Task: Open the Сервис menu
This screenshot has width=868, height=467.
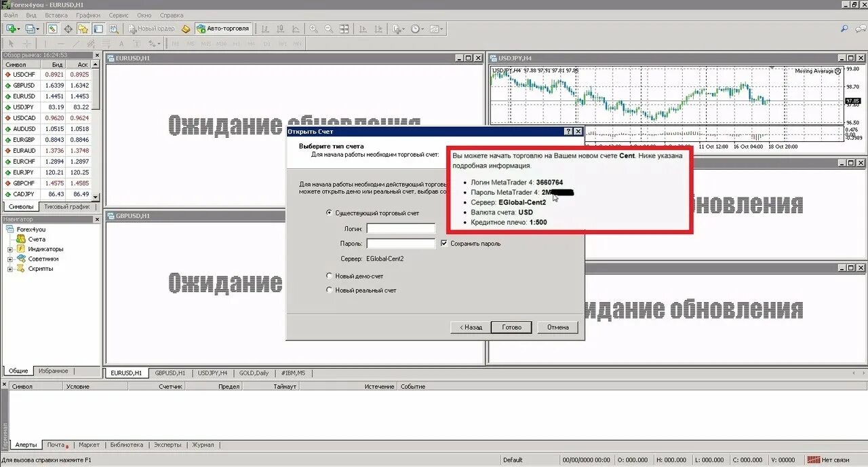Action: [x=119, y=15]
